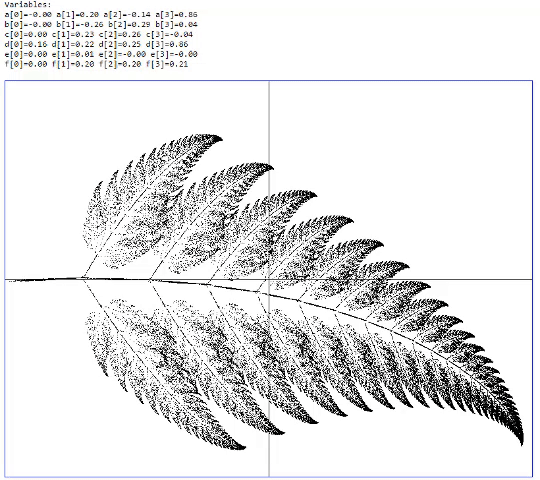Select the a[3] variable entry
Screen dimensions: 540x480
click(176, 14)
